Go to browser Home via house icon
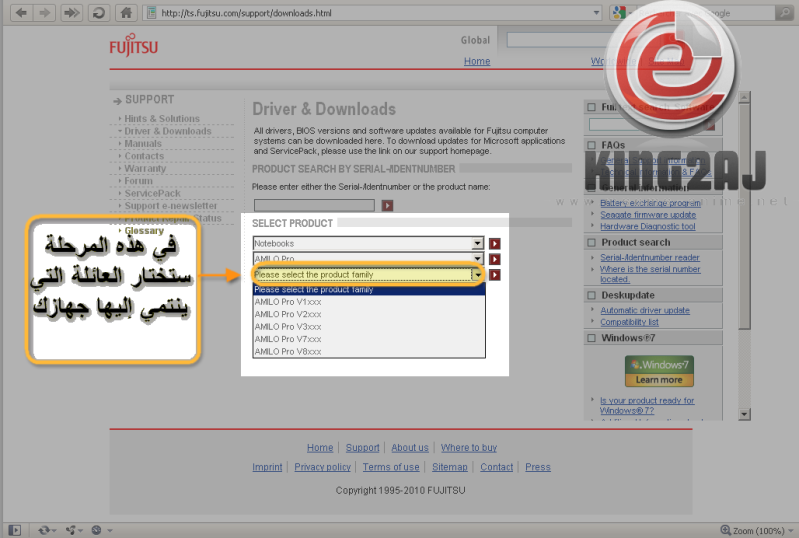 (126, 13)
